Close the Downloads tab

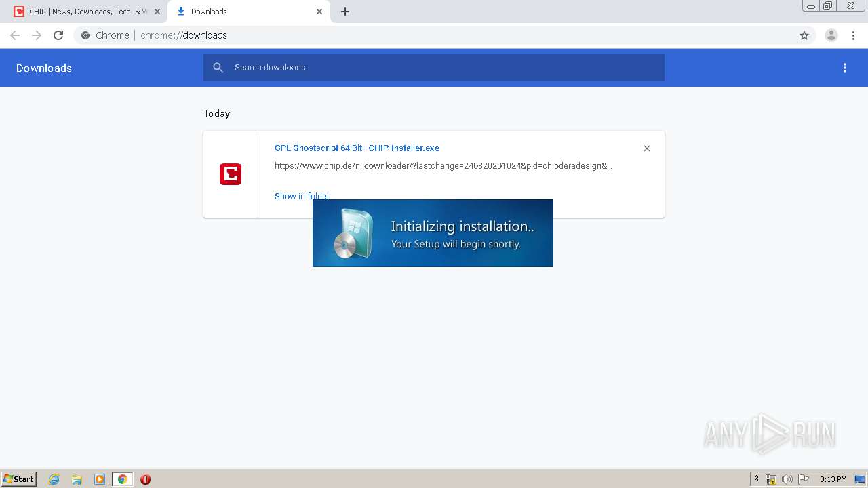(x=319, y=12)
